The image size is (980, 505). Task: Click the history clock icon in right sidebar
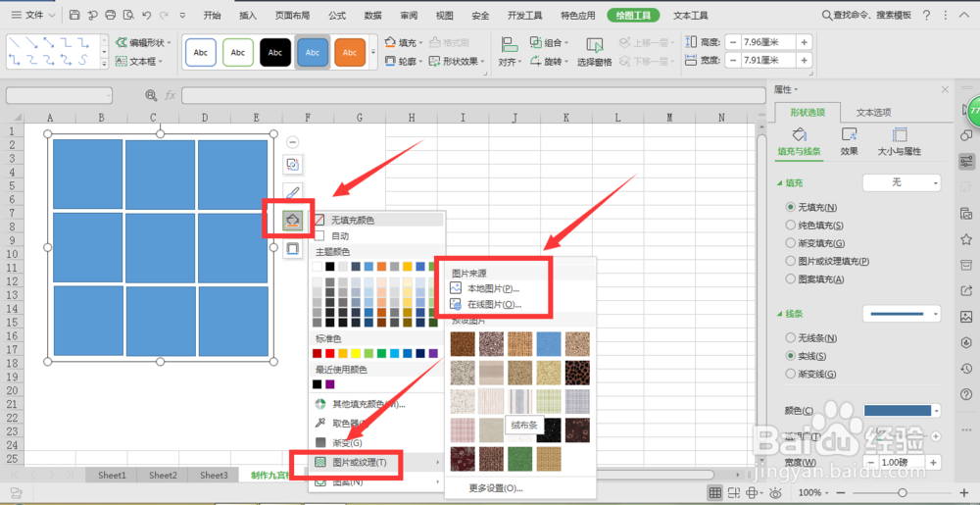click(966, 368)
